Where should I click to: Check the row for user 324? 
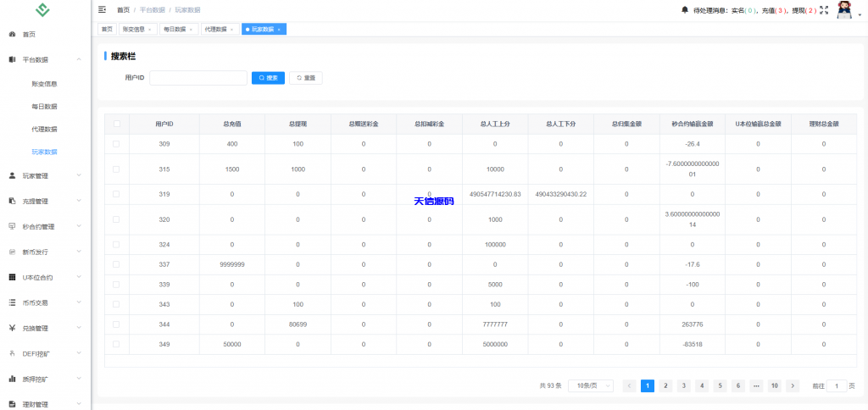116,245
